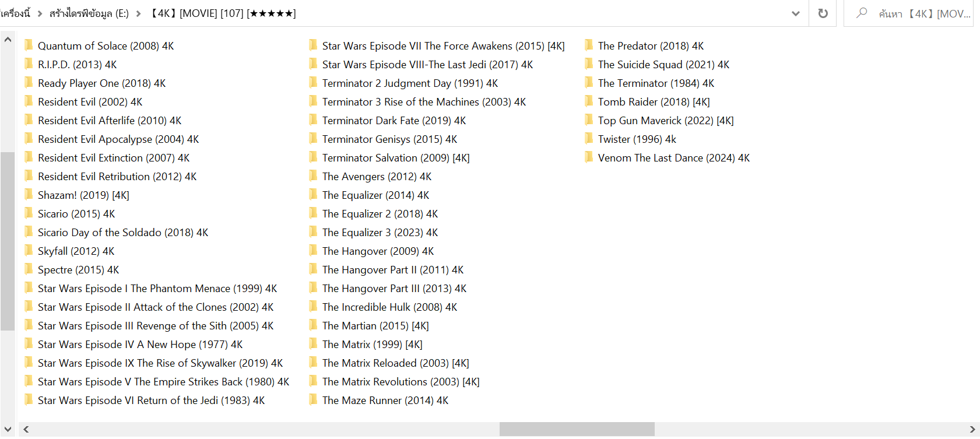Select "Star Wars Episode IX The Rise of Skywalker"
This screenshot has width=980, height=439.
tap(160, 363)
